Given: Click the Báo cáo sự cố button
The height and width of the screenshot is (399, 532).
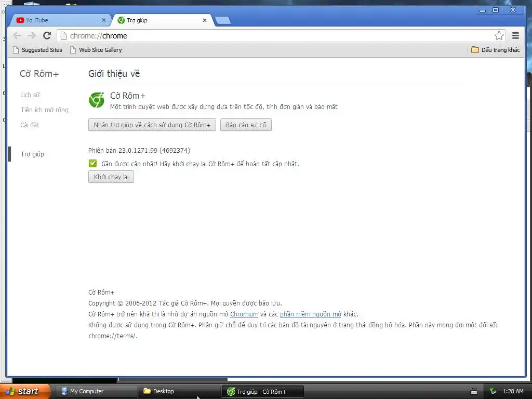Looking at the screenshot, I should [246, 125].
